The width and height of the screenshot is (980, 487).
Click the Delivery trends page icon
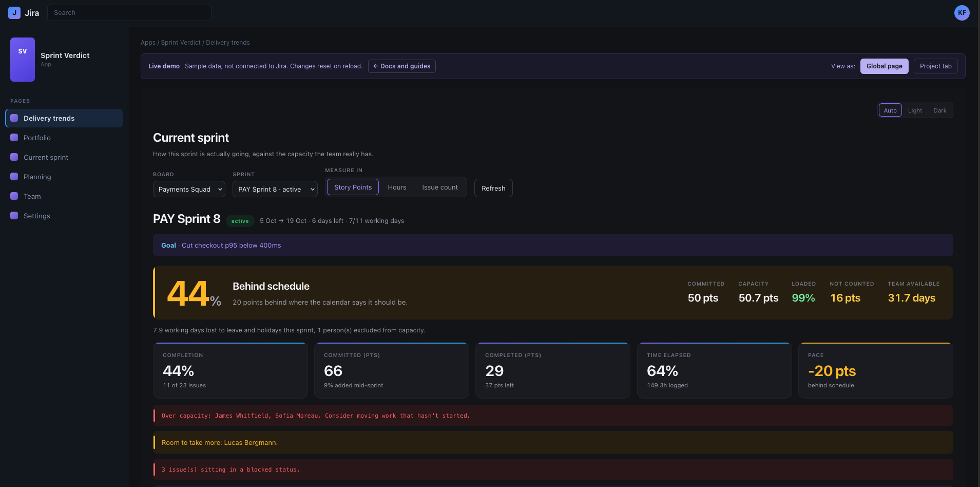(14, 118)
